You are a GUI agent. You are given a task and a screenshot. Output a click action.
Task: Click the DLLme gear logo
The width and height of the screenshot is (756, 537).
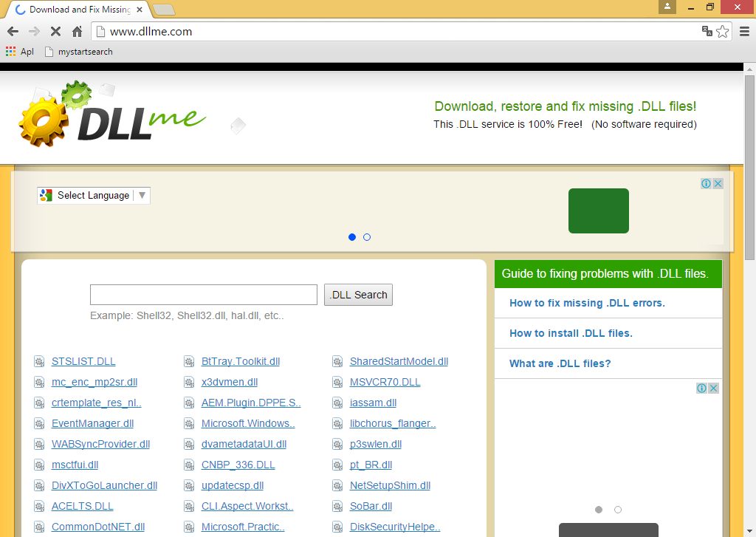click(x=113, y=114)
